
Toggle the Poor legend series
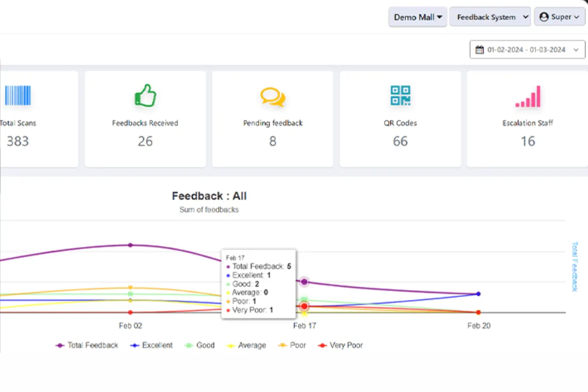click(292, 345)
